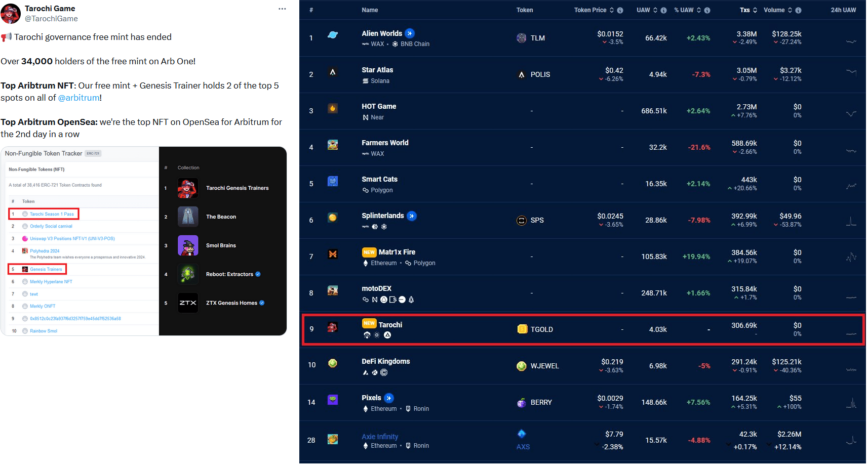Click the Farmers World game icon
The image size is (868, 468).
coord(333,145)
